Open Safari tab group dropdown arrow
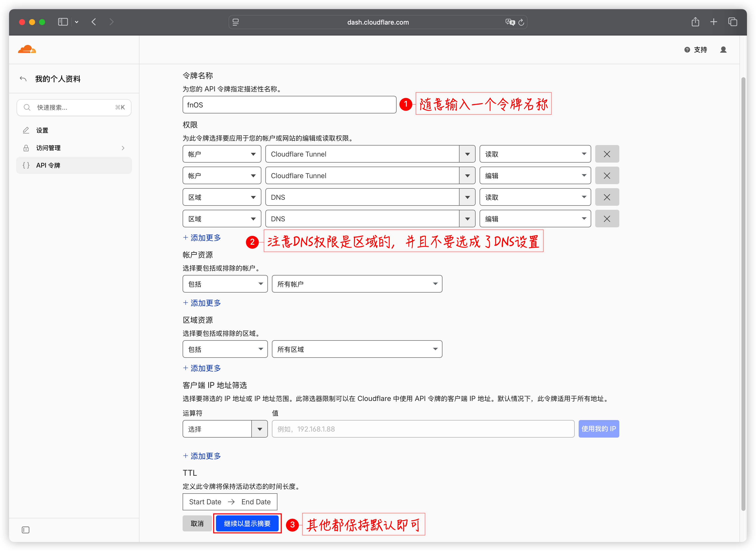Viewport: 756px width, 551px height. (x=77, y=22)
